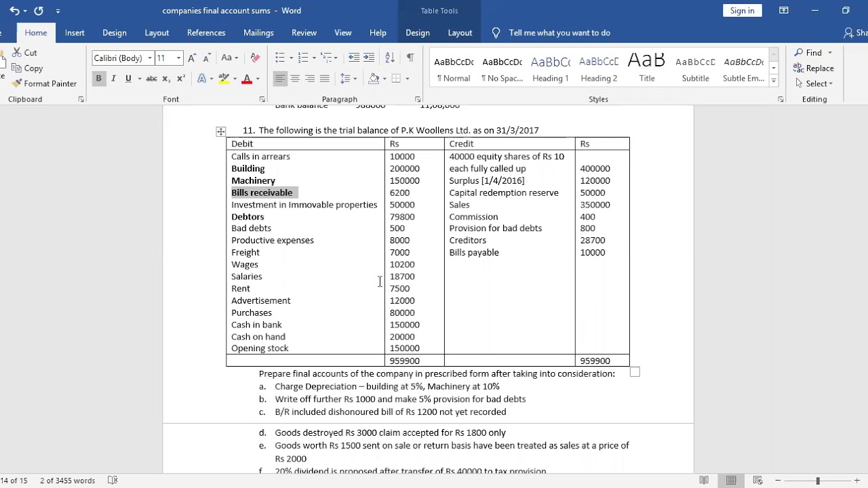Image resolution: width=868 pixels, height=488 pixels.
Task: Open the References tab
Action: click(x=206, y=33)
